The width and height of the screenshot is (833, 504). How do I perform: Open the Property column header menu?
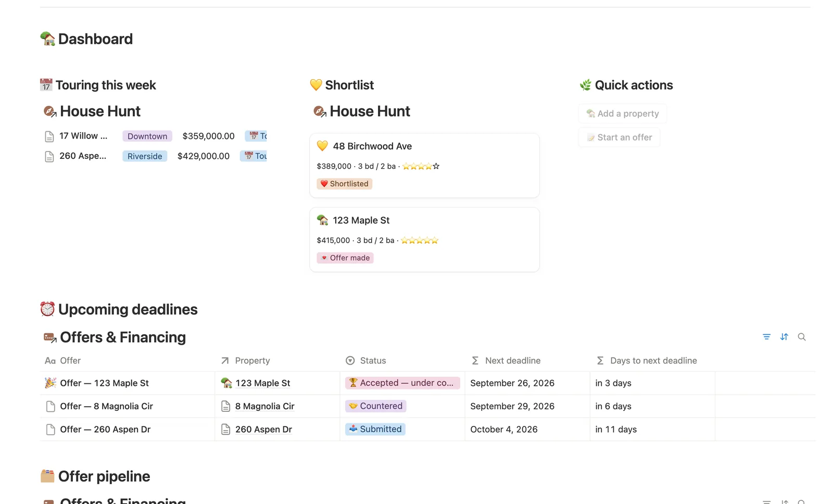(x=277, y=360)
